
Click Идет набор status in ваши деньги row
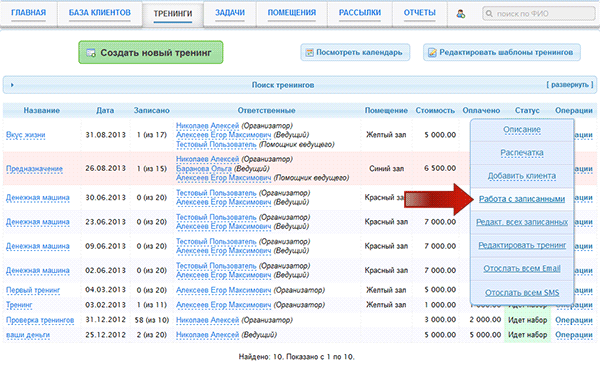(x=527, y=335)
